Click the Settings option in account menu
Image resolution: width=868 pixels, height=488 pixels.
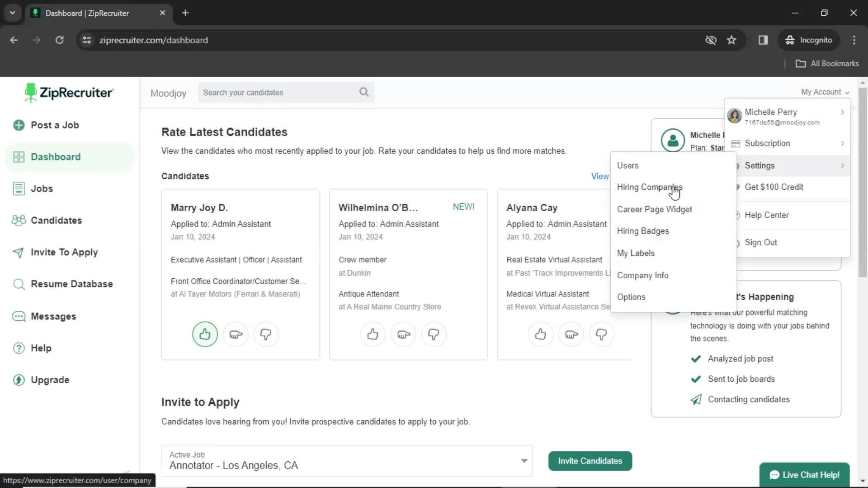pos(759,165)
